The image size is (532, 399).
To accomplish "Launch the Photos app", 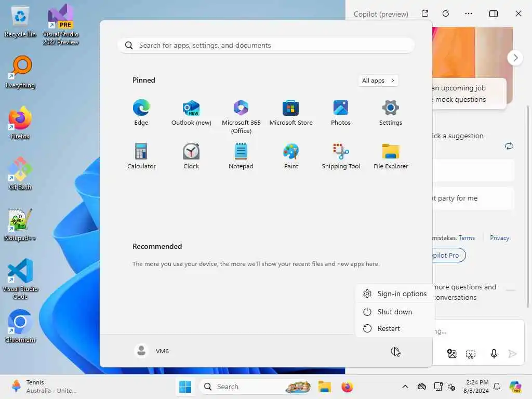I will point(341,113).
